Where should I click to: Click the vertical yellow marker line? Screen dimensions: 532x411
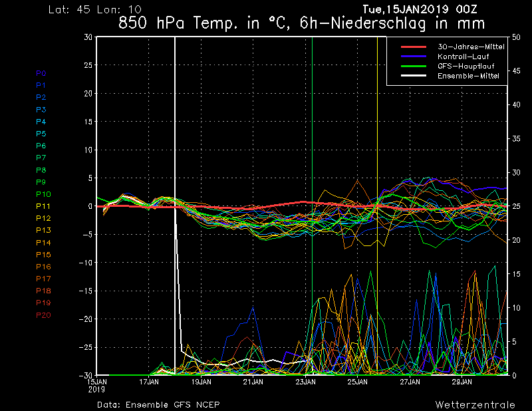[377, 205]
